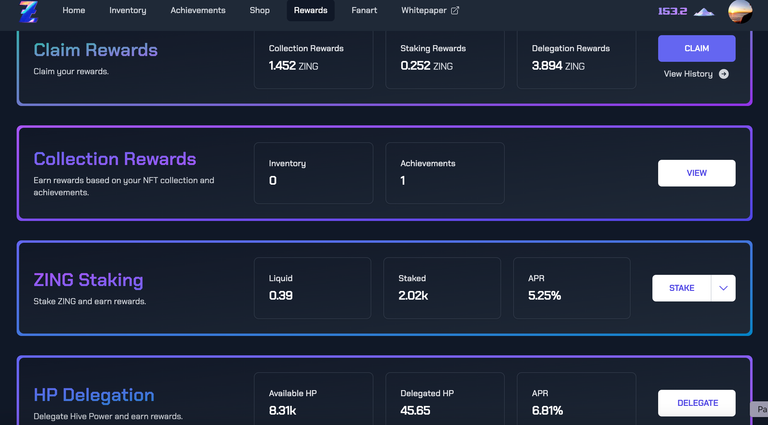Click the mountain icon beside 153.2
Viewport: 768px width, 425px height.
point(704,11)
